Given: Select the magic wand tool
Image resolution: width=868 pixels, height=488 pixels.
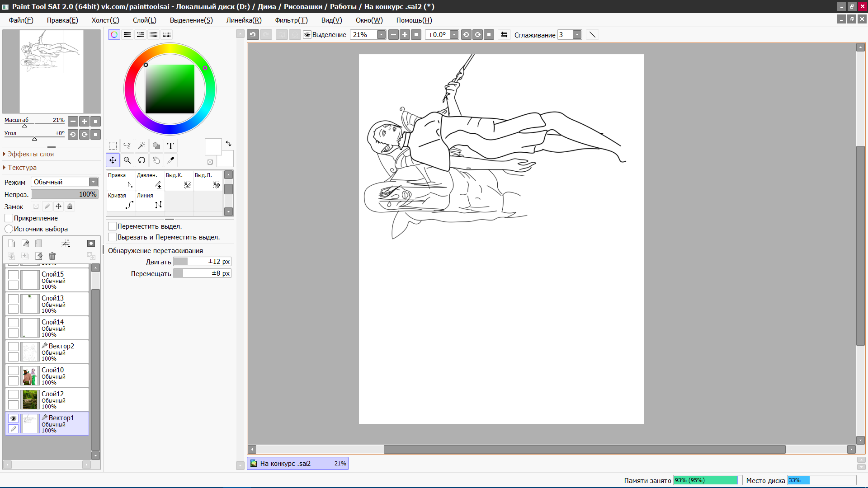Looking at the screenshot, I should tap(142, 146).
